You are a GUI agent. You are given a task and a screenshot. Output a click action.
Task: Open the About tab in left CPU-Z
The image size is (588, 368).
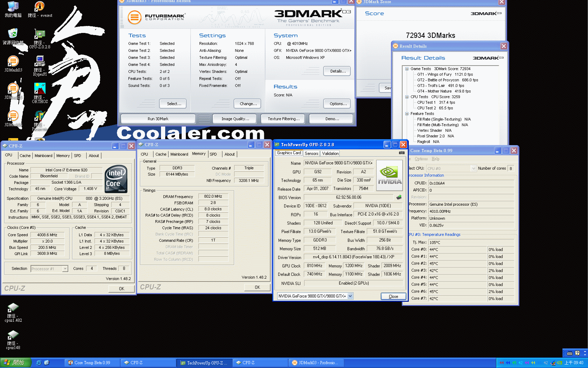[93, 156]
